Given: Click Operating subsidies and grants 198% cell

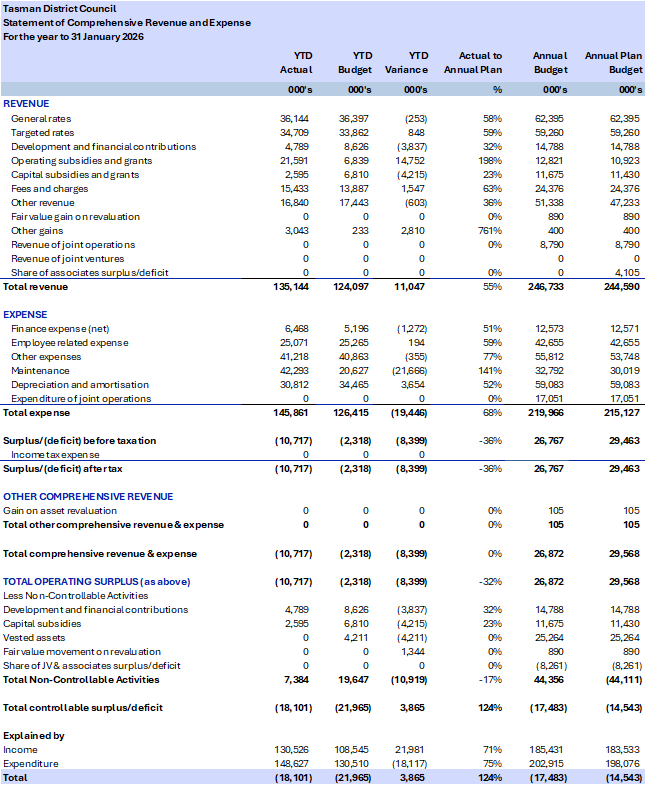Looking at the screenshot, I should coord(490,161).
